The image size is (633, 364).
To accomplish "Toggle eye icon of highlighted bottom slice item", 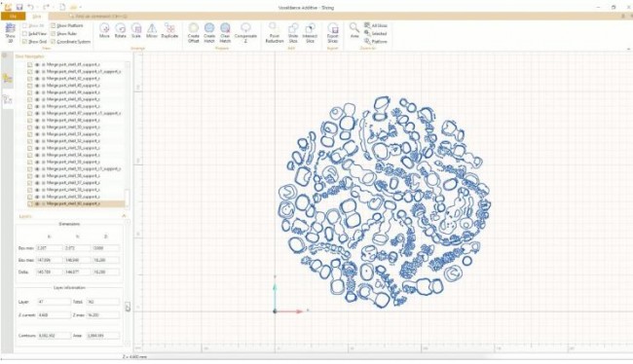I will point(37,203).
